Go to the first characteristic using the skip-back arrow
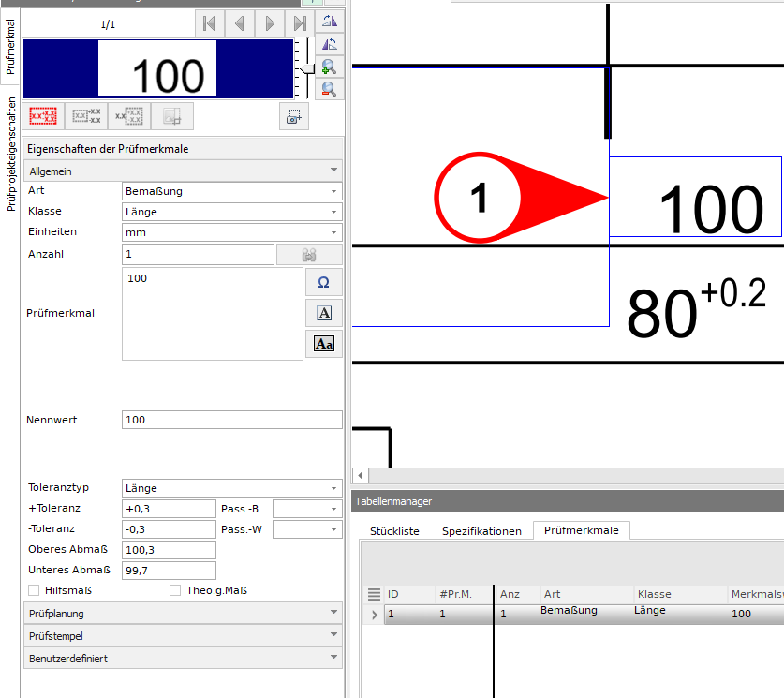This screenshot has height=698, width=784. pyautogui.click(x=210, y=23)
